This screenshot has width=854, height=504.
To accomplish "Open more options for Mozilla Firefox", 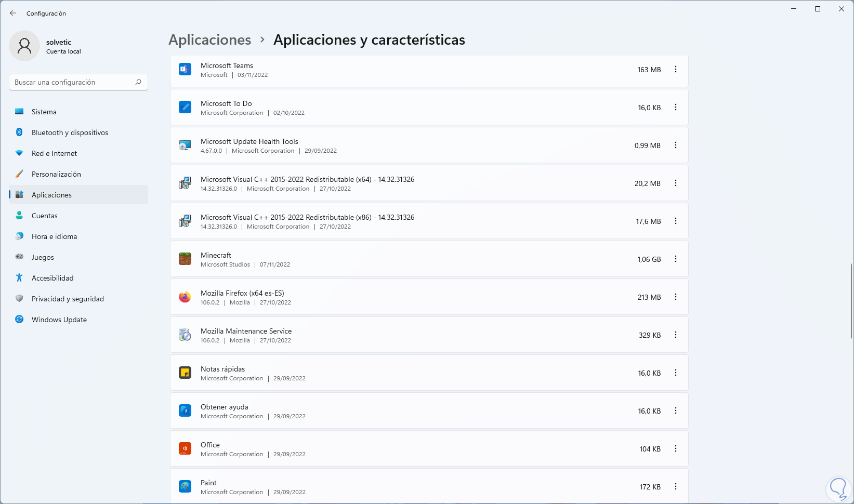I will [676, 297].
